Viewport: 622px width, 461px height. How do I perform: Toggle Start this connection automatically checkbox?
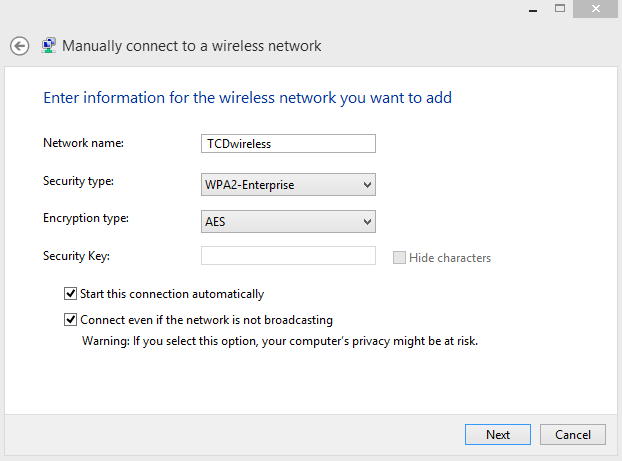click(70, 294)
